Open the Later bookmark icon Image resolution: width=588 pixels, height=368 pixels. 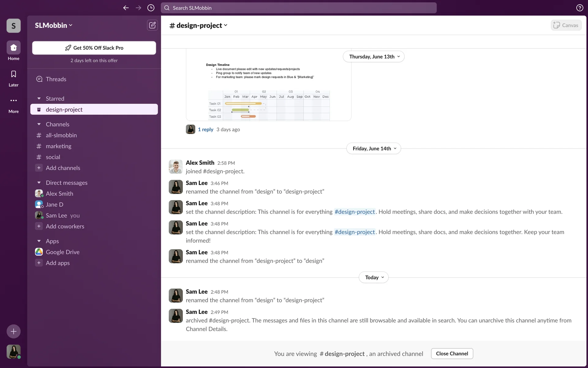coord(13,74)
